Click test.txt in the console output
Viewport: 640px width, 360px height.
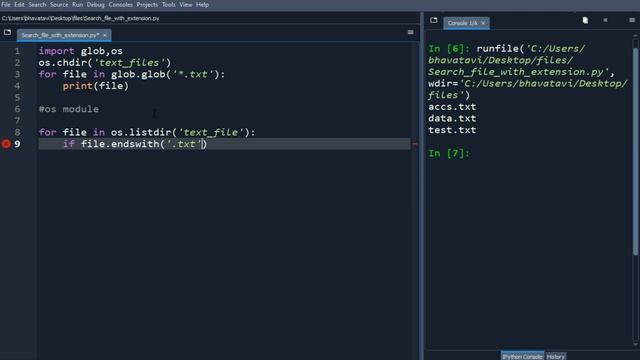pyautogui.click(x=452, y=130)
